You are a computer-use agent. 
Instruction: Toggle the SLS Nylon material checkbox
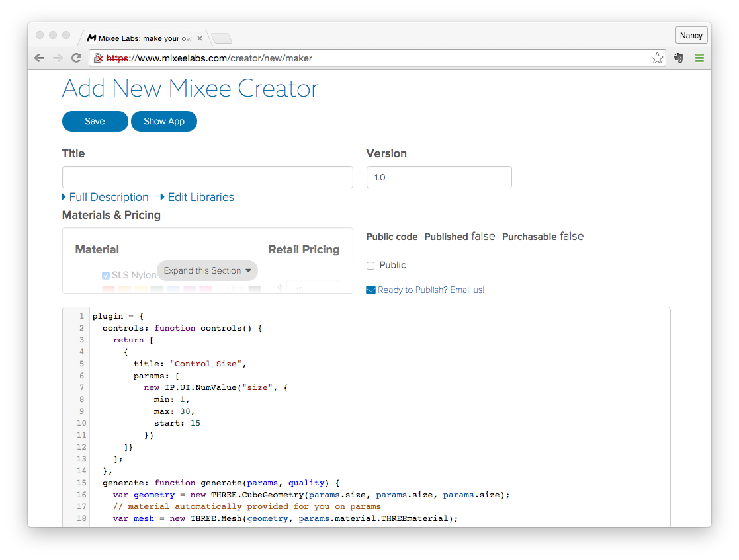pyautogui.click(x=106, y=275)
